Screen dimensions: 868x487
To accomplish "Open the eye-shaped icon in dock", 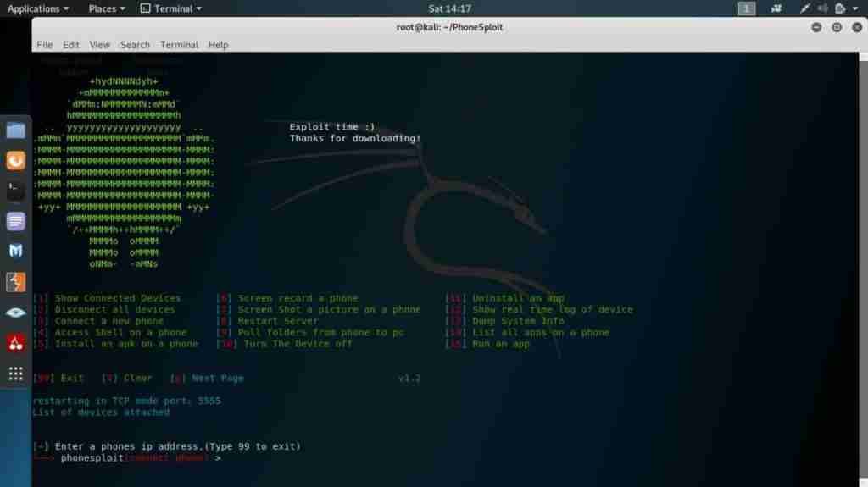I will [x=15, y=313].
